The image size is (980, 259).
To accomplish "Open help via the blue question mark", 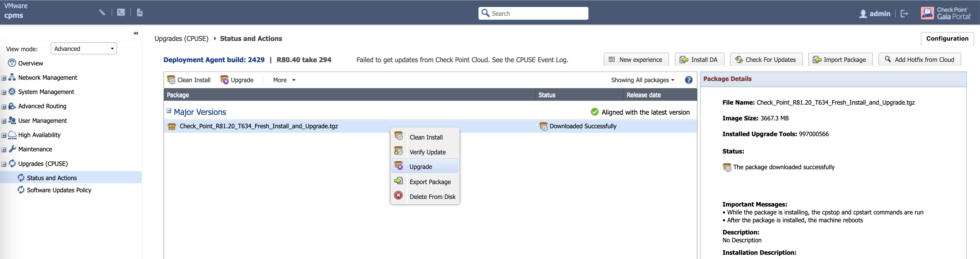I will point(688,80).
